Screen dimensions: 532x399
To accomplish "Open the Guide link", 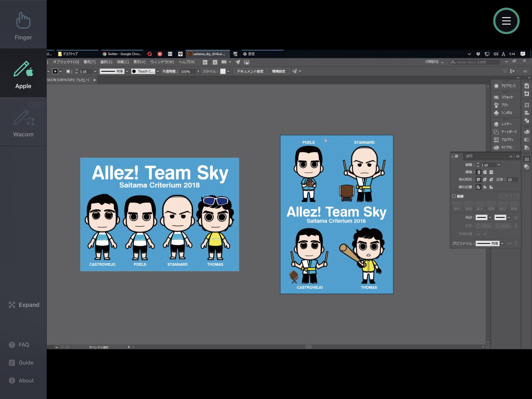I will (x=21, y=363).
